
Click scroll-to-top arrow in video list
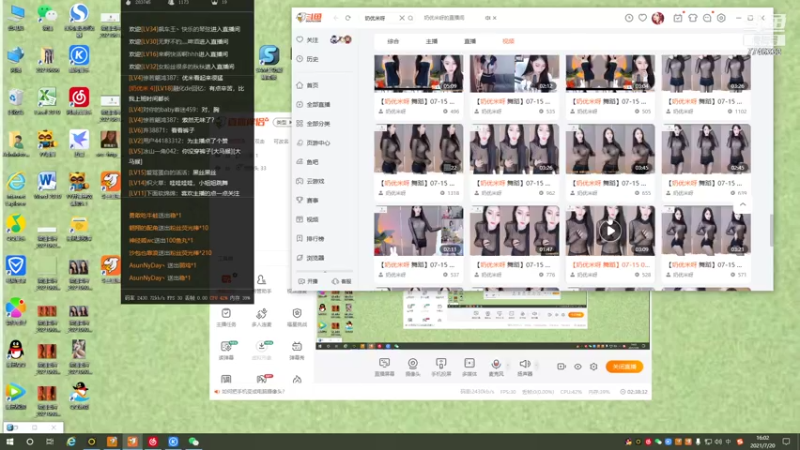pos(743,204)
